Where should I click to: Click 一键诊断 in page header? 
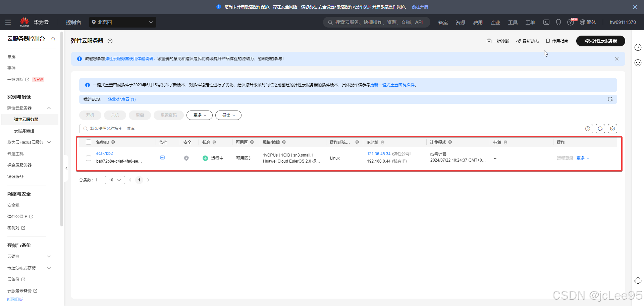(498, 41)
